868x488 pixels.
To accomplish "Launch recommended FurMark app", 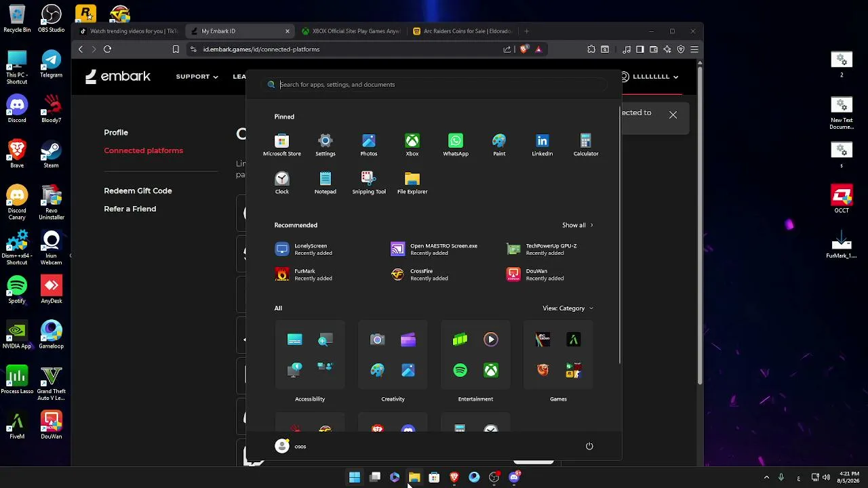I will coord(303,274).
